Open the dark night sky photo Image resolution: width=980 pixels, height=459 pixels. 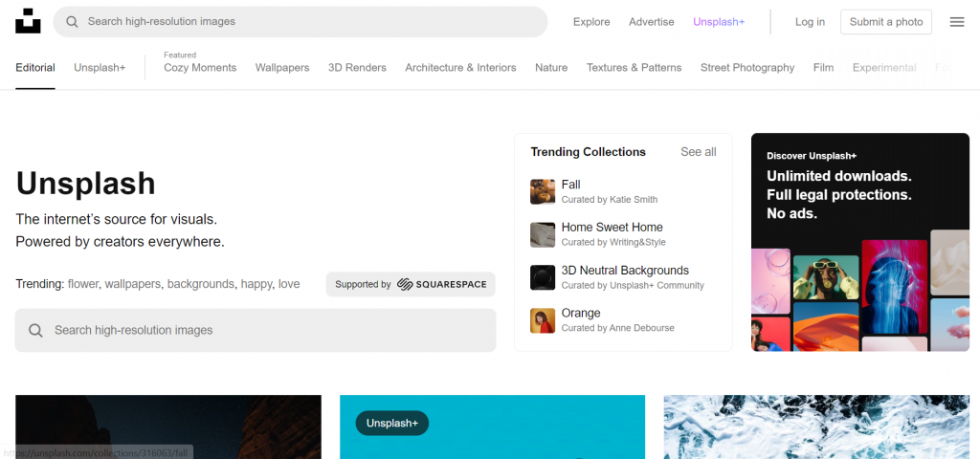click(168, 427)
